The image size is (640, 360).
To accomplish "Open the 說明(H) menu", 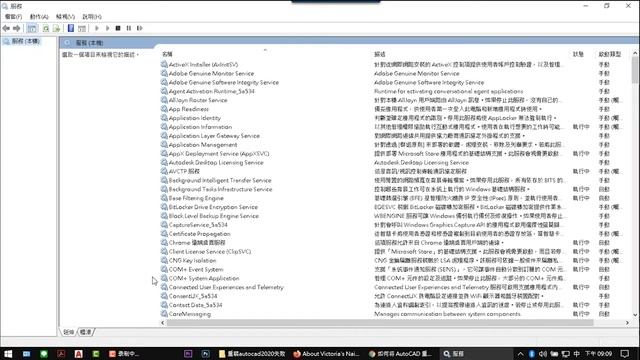I will coord(92,17).
